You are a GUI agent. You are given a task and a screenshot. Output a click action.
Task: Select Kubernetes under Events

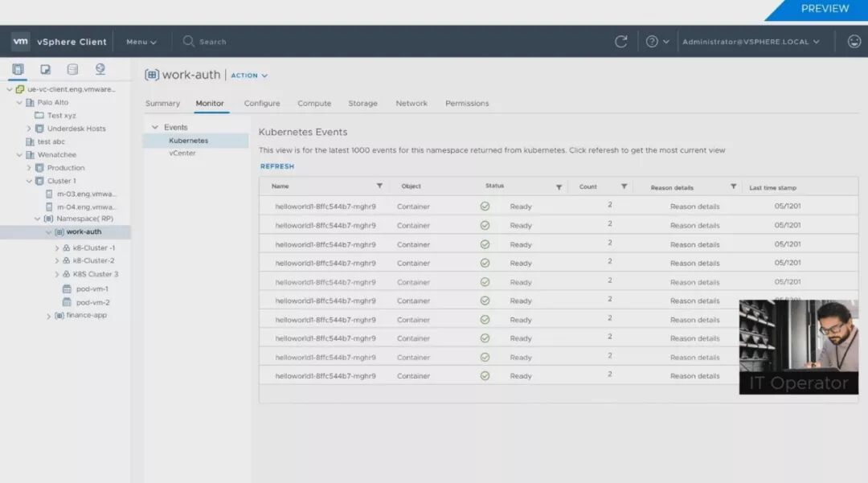coord(189,141)
